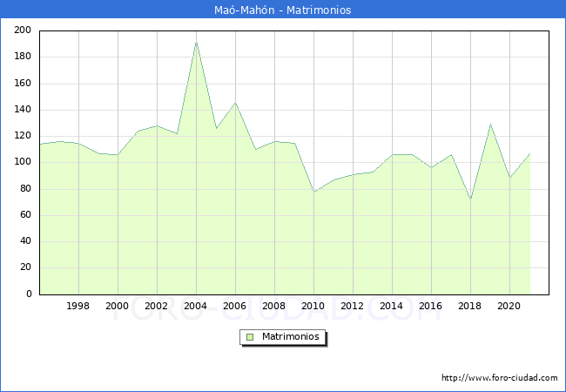566x392 pixels.
Task: Click the 2004 peak data point
Action: [197, 43]
